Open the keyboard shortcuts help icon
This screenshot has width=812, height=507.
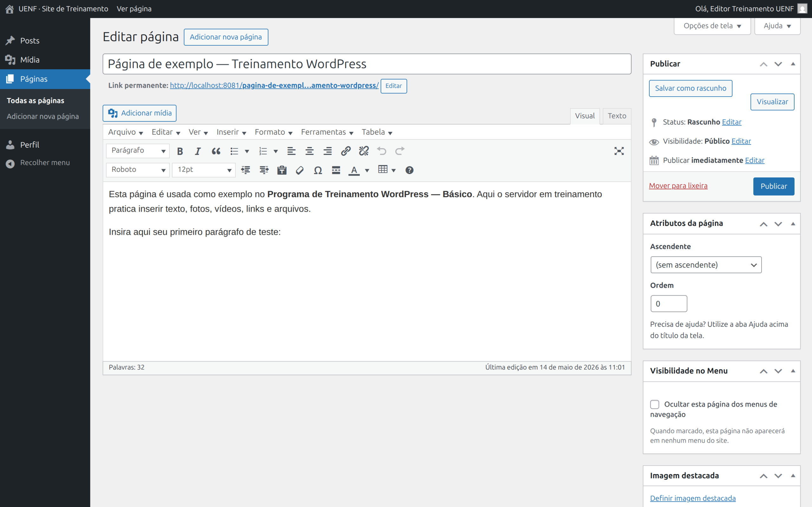(x=409, y=170)
